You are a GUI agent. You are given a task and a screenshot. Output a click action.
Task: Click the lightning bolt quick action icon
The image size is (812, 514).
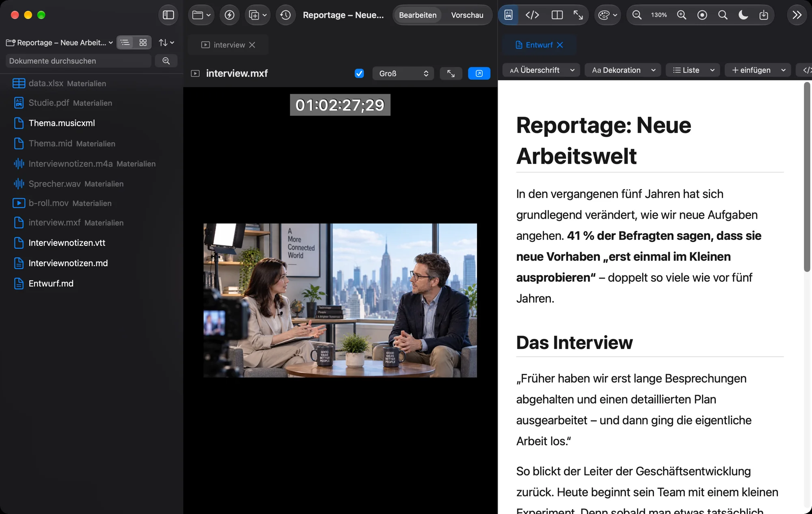point(229,15)
